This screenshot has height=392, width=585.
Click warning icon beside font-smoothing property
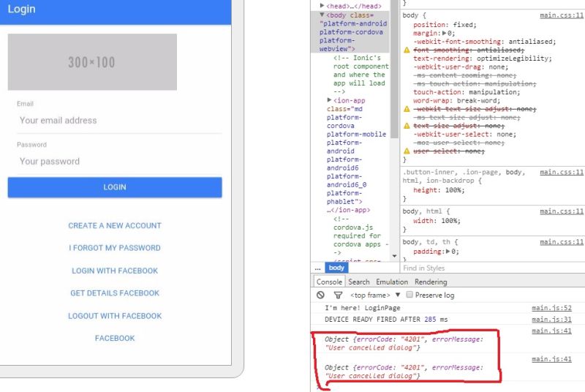(x=407, y=50)
